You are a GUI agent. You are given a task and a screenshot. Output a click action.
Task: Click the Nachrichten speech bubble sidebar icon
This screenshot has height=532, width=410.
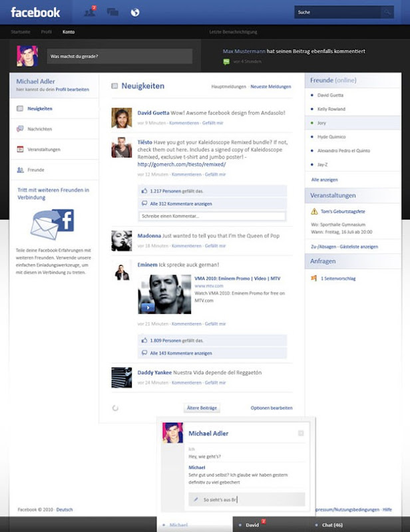(x=20, y=129)
